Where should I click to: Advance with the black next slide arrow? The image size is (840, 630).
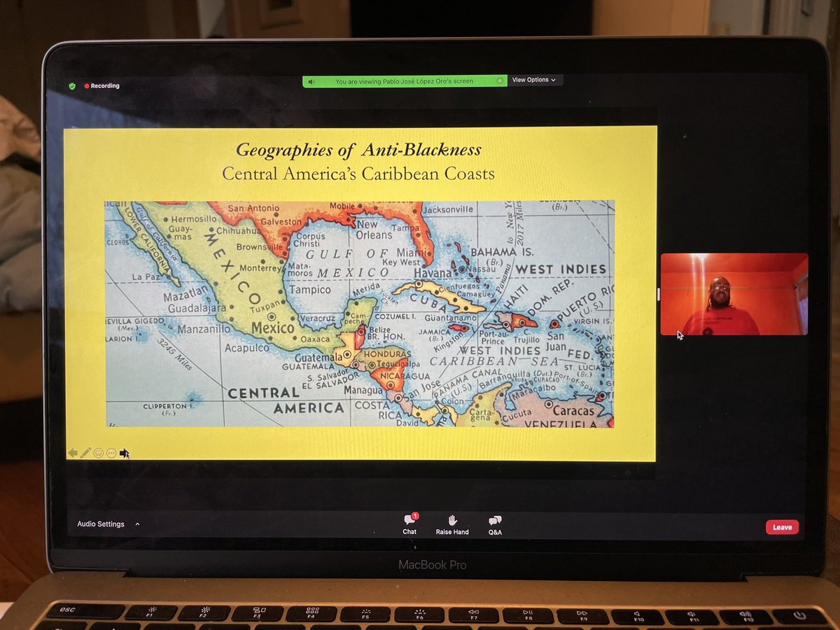click(x=124, y=454)
